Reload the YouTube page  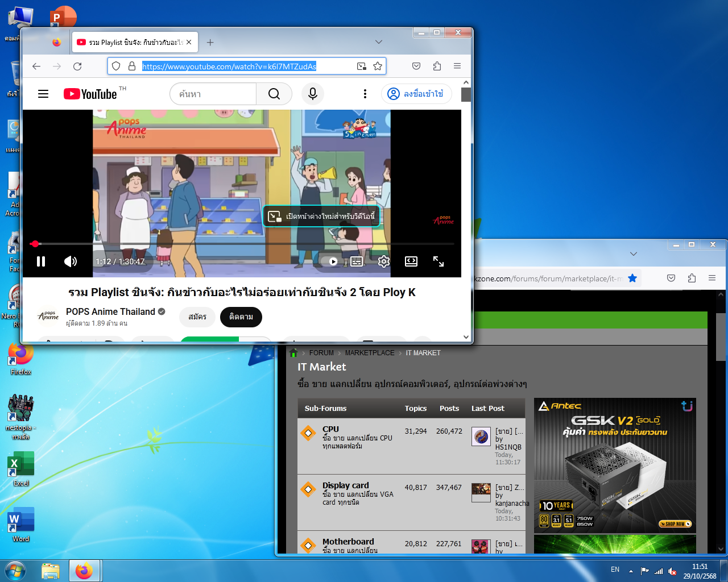[x=77, y=66]
